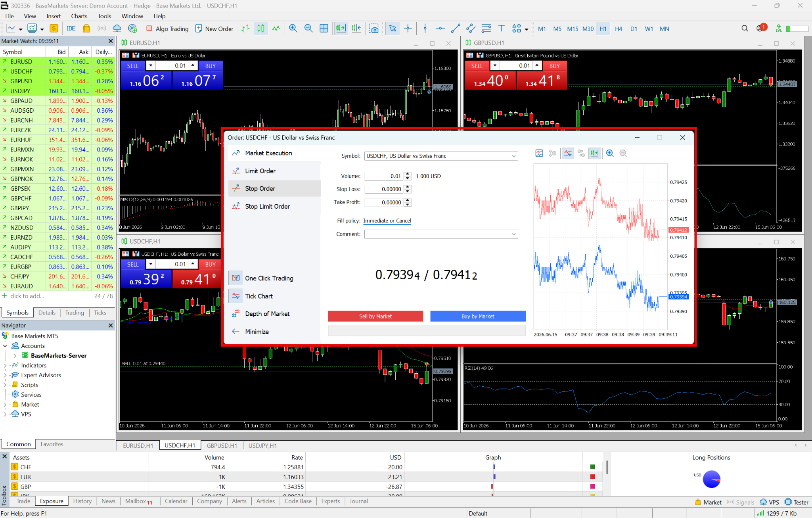
Task: Switch chart to line chart view
Action: (276, 29)
